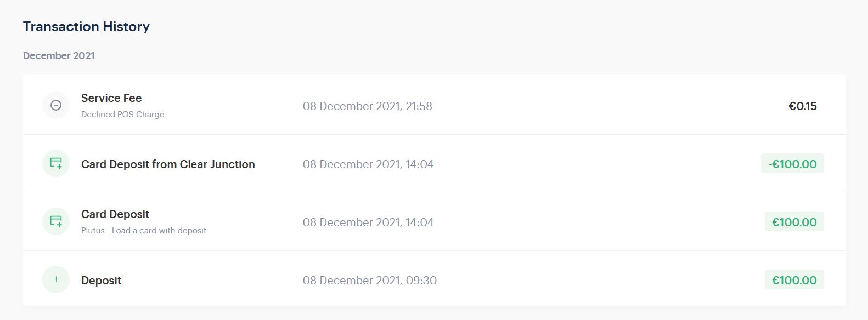Click the Clear Junction card deposit icon
The image size is (868, 320).
(x=56, y=163)
